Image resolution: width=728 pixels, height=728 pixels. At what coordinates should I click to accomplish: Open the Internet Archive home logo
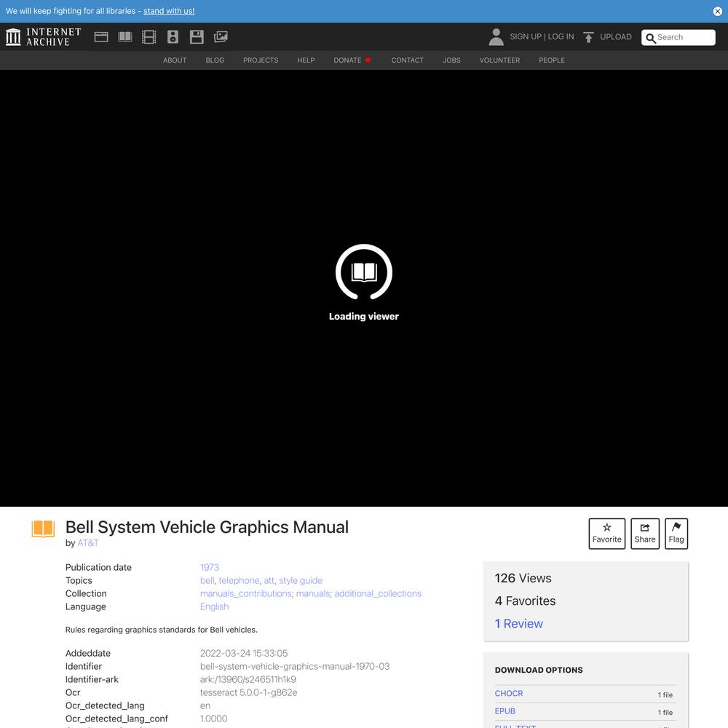43,36
